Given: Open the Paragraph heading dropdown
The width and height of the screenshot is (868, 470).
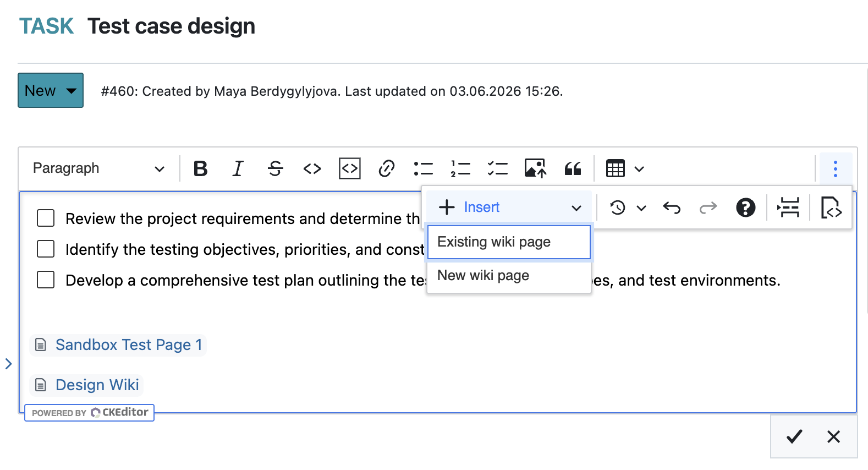Looking at the screenshot, I should pos(99,168).
